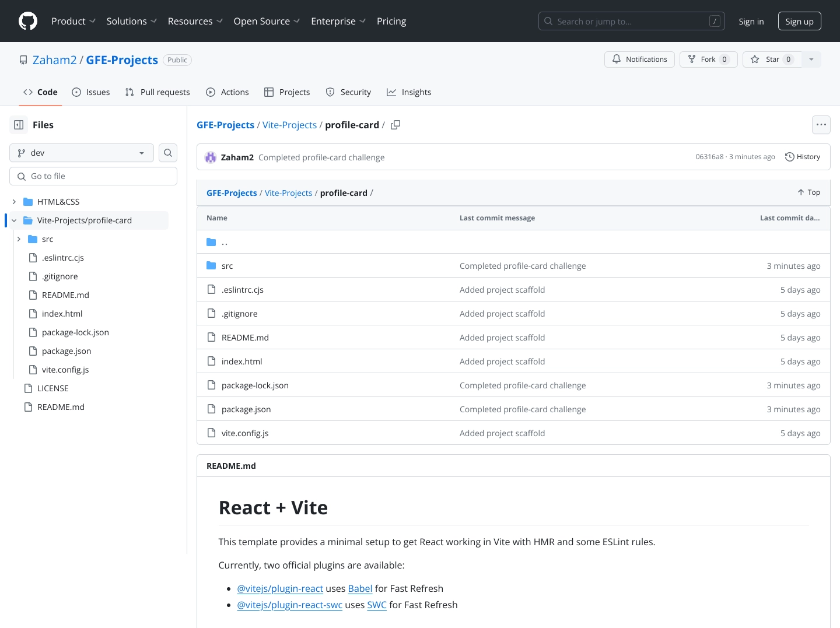Switch to the Issues tab

[91, 92]
